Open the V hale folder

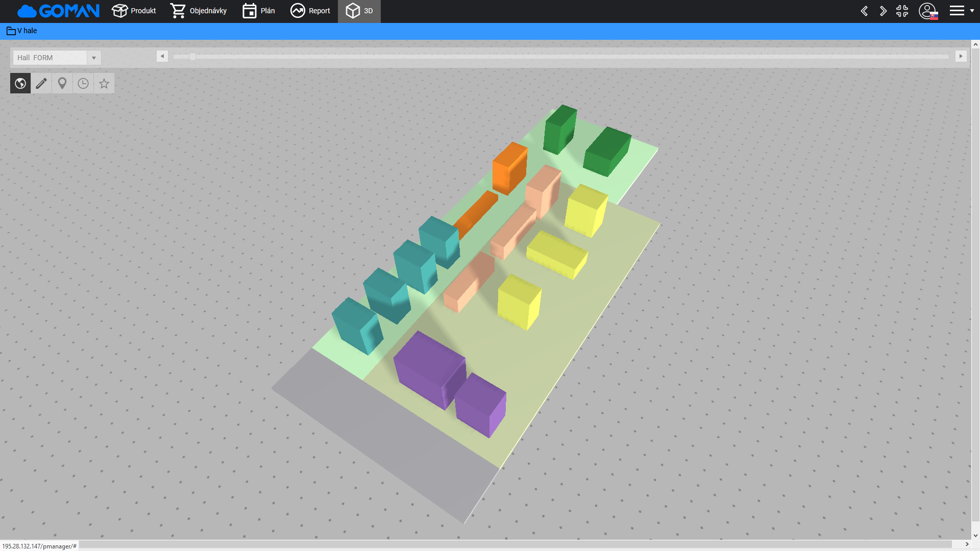pyautogui.click(x=22, y=31)
